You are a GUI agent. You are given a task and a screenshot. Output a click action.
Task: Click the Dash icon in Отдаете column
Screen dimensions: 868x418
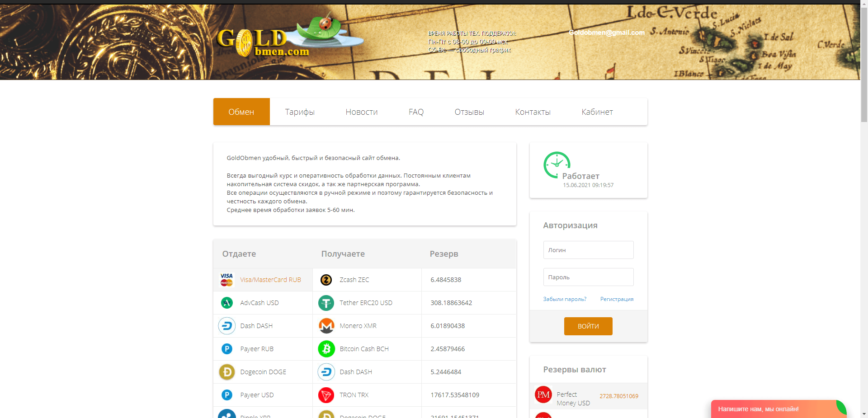point(227,326)
